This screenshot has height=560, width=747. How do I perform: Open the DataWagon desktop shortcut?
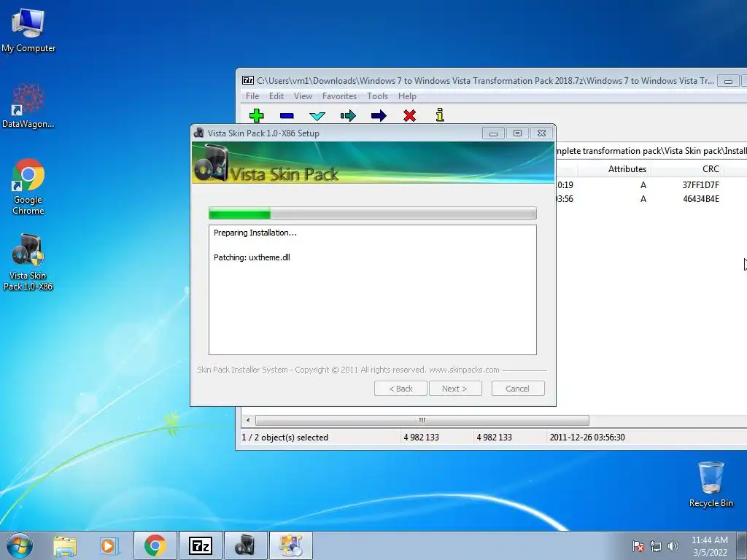[x=28, y=106]
